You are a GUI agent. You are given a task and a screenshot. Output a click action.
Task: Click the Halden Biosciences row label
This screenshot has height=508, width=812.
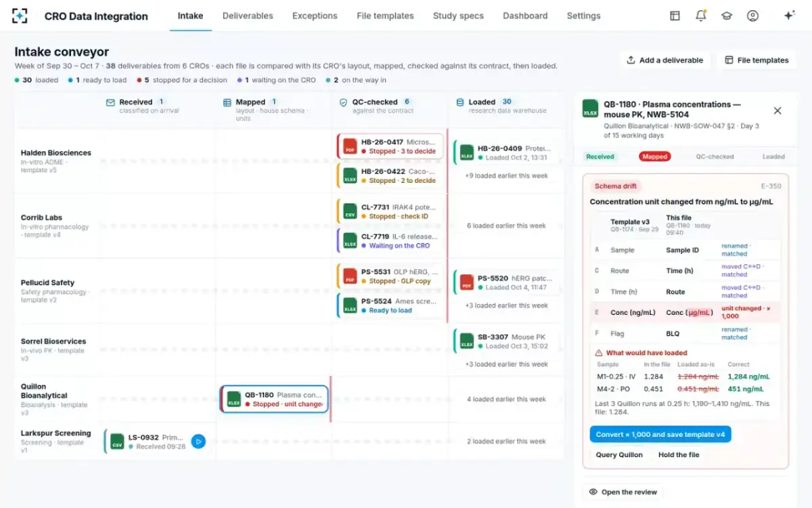pos(56,152)
